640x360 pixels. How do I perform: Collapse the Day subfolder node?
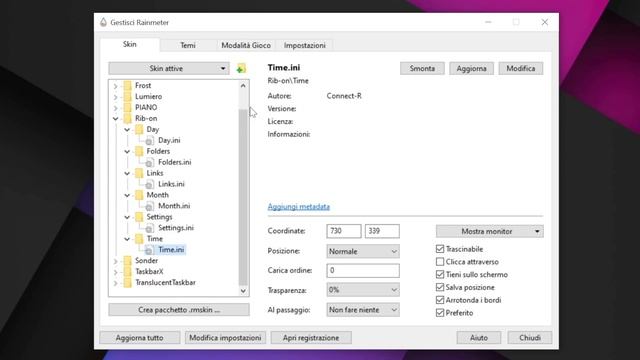point(127,129)
